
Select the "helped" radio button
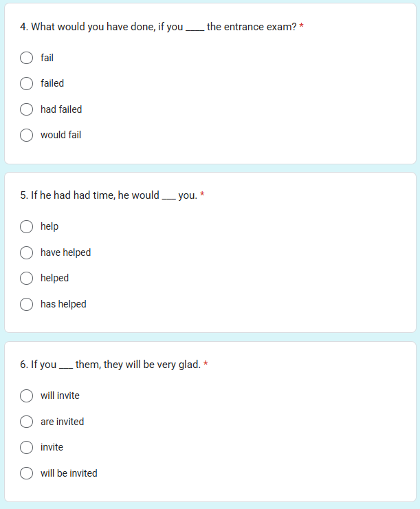[26, 278]
